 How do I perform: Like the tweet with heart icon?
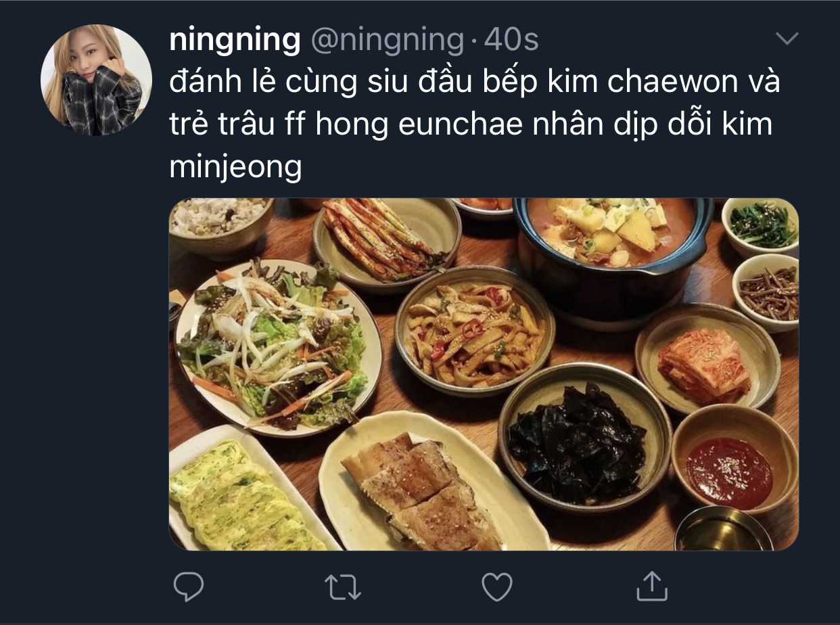[497, 586]
